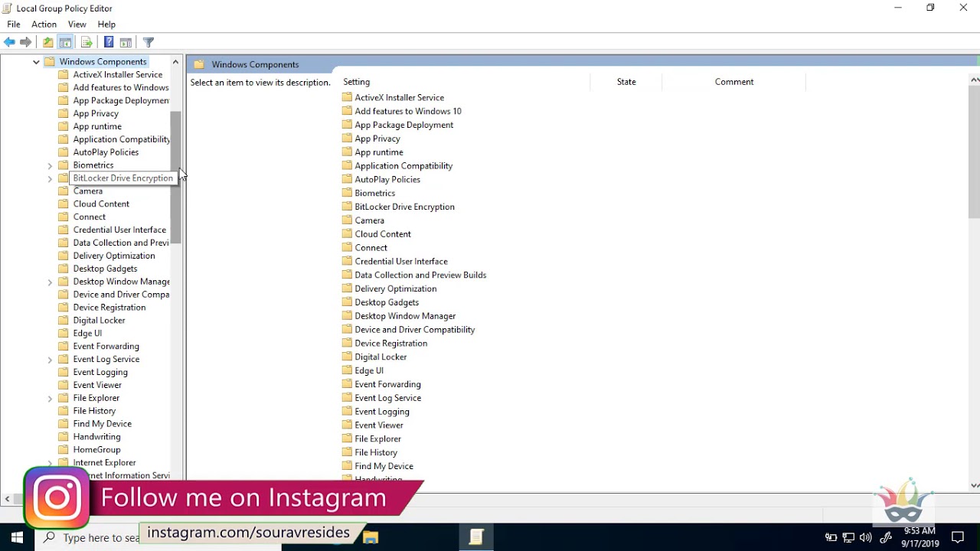Image resolution: width=980 pixels, height=551 pixels.
Task: Click the Forward arrow toolbar icon
Action: (x=26, y=42)
